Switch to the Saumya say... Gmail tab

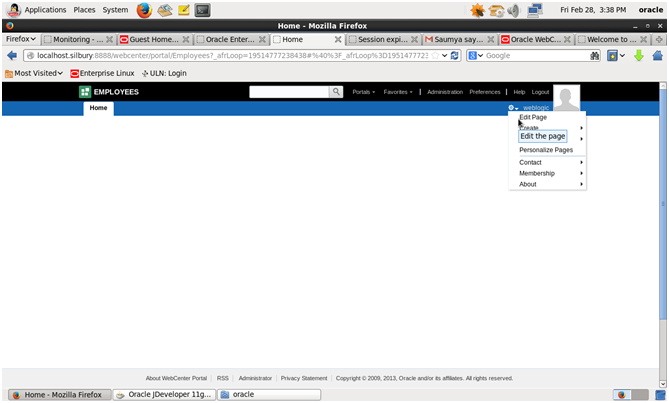click(459, 39)
